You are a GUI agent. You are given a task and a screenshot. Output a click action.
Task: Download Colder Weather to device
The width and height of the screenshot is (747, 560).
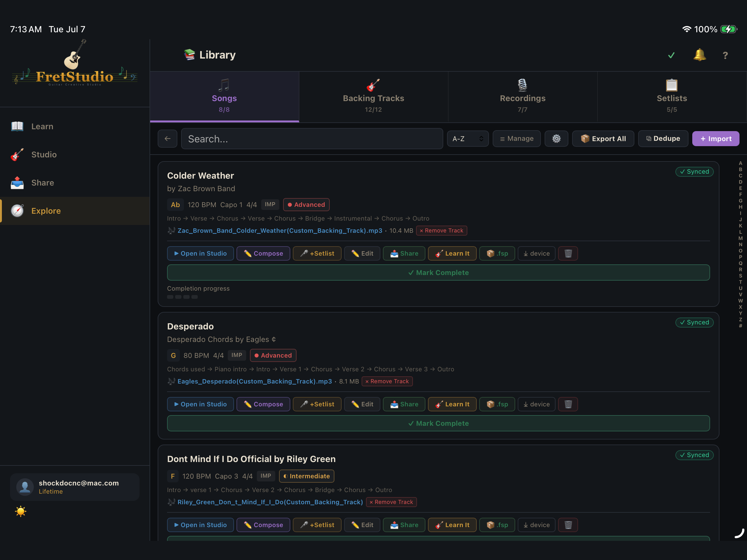click(536, 253)
